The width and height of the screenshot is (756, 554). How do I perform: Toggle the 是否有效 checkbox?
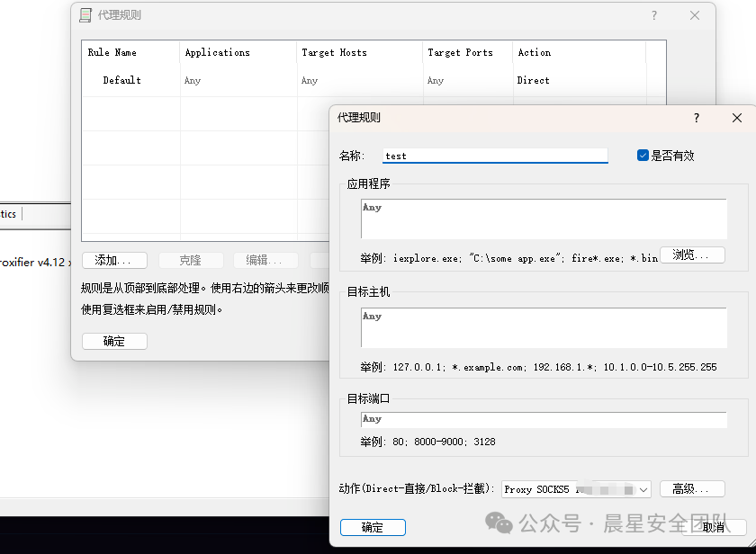tap(643, 156)
